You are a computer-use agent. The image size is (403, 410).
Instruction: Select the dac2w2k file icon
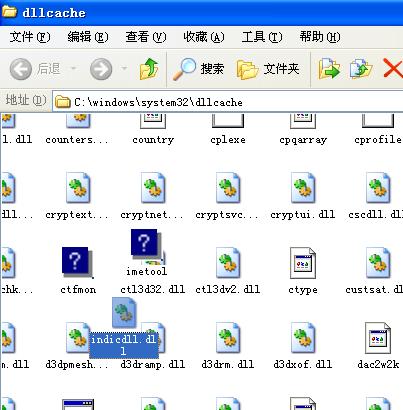click(x=378, y=338)
